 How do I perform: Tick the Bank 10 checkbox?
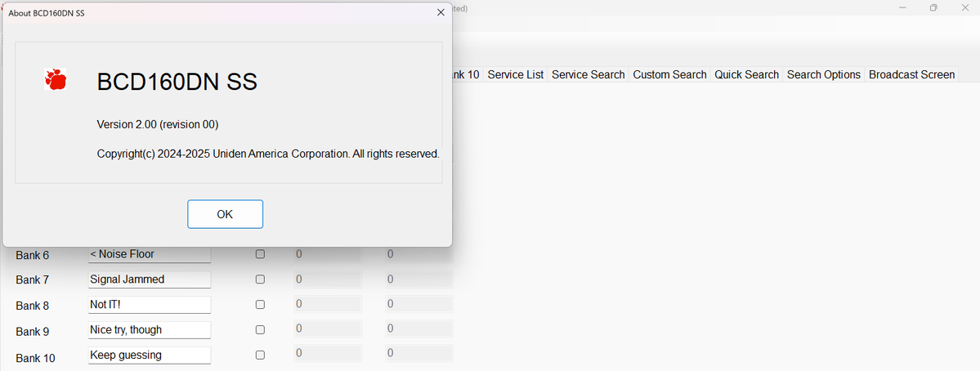click(260, 355)
